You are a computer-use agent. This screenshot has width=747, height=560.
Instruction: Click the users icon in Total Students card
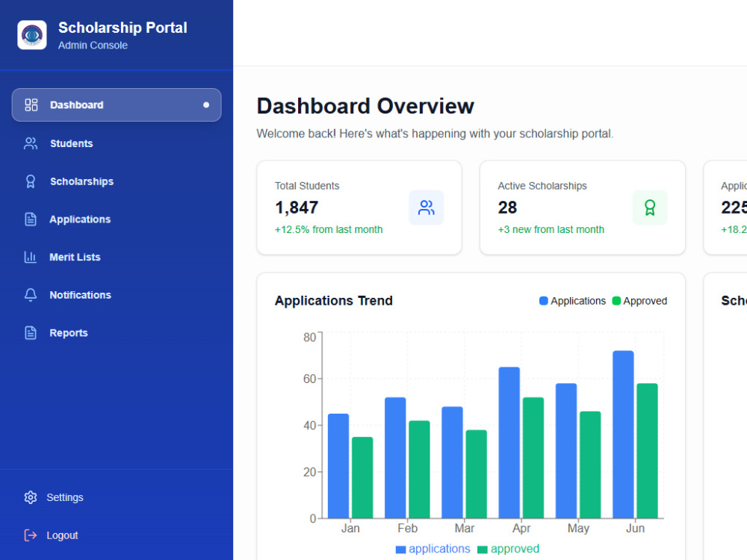pos(426,208)
